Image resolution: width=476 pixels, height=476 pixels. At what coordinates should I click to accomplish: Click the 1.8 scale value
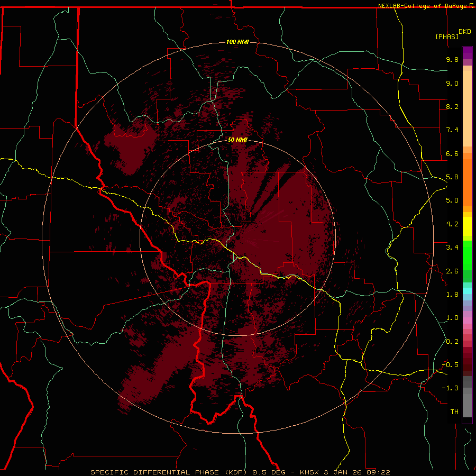[452, 295]
